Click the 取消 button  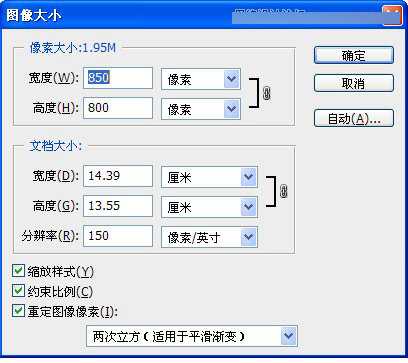pos(354,83)
